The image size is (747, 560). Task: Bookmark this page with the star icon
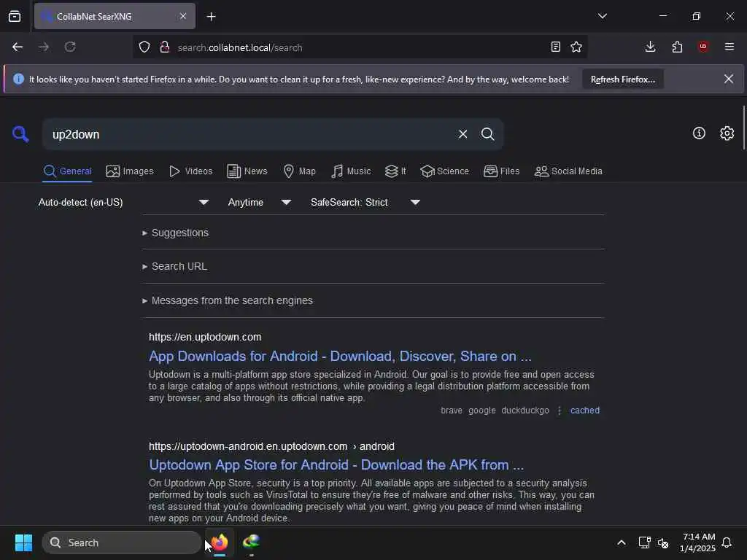pyautogui.click(x=576, y=47)
